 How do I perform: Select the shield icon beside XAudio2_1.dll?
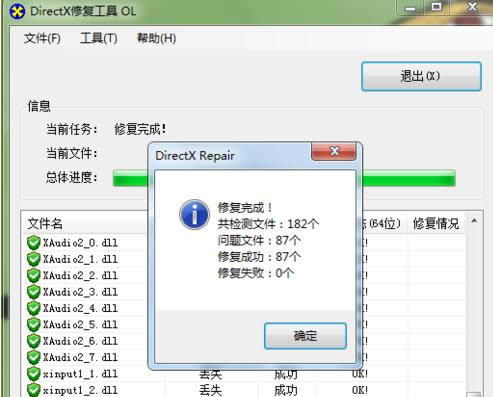pyautogui.click(x=34, y=259)
